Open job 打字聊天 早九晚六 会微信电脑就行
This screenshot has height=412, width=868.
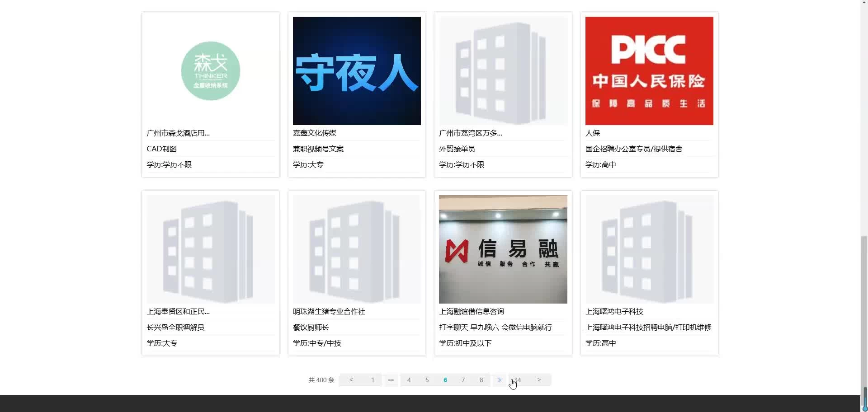(495, 327)
